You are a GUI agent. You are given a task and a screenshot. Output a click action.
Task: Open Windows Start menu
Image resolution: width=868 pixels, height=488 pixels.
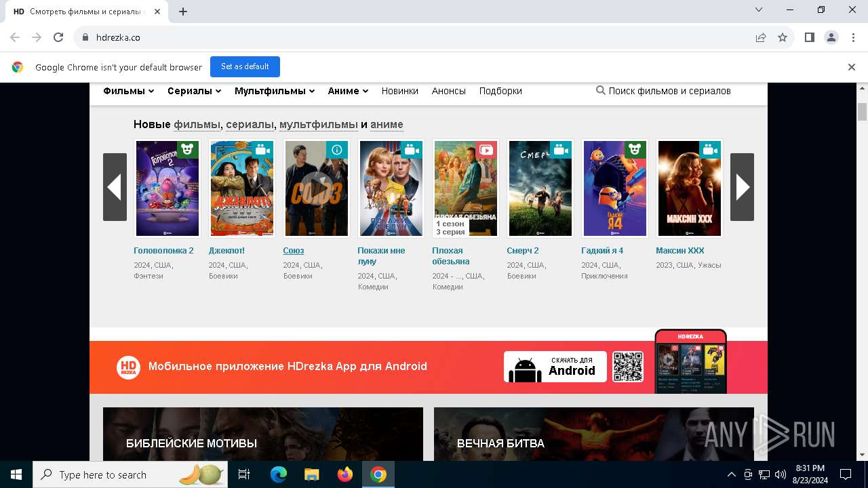[x=16, y=474]
